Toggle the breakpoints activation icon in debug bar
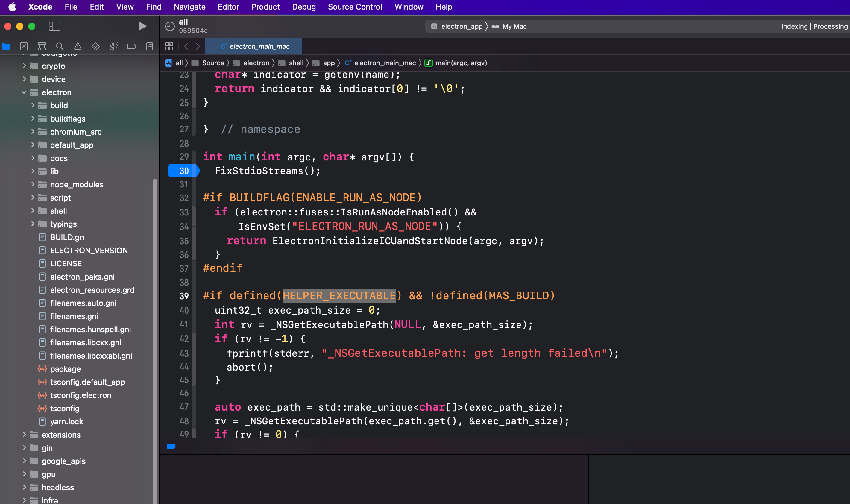Viewport: 850px width, 504px height. (x=171, y=446)
